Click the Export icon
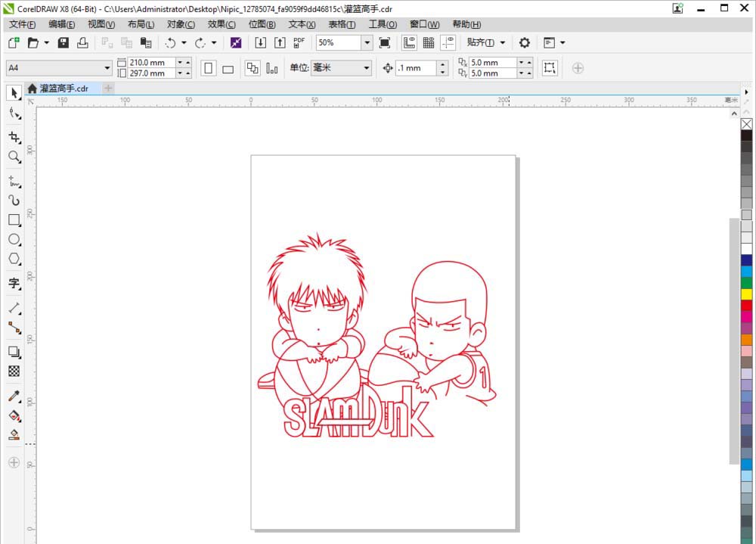756x544 pixels. [x=280, y=43]
